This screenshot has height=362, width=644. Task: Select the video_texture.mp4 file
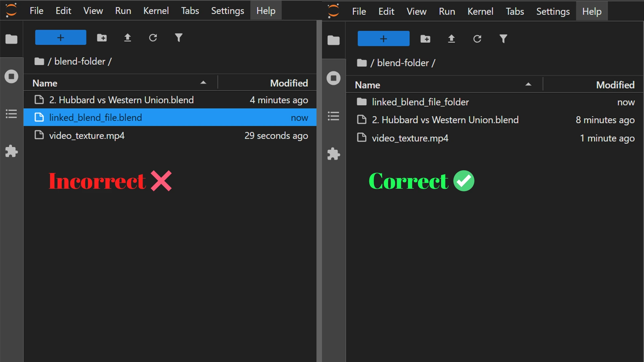87,135
